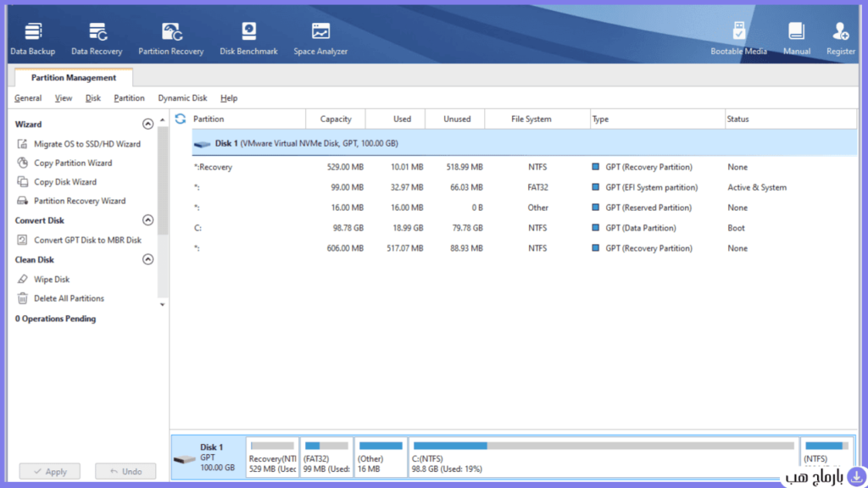This screenshot has width=868, height=488.
Task: Click the Disk 1 drive icon in the disk map
Action: coord(184,458)
